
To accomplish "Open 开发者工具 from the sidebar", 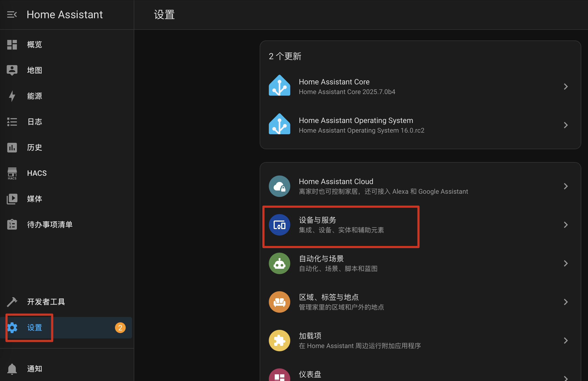I will tap(66, 302).
